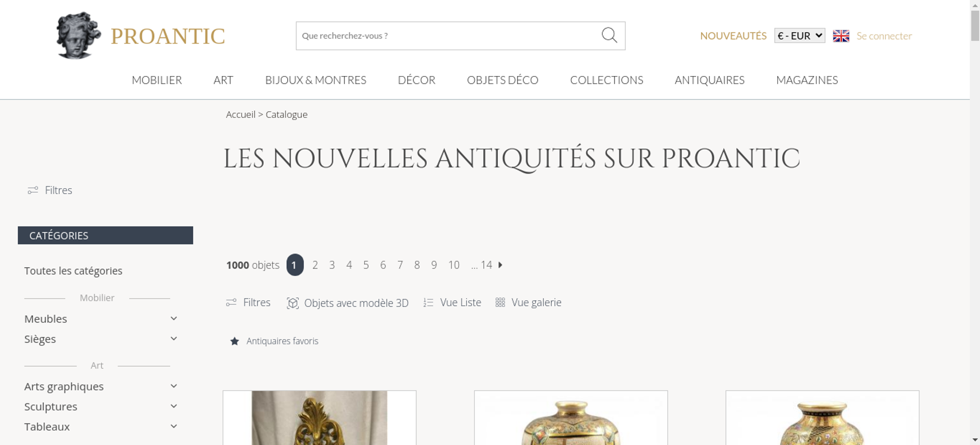This screenshot has width=980, height=445.
Task: Open the EUR currency dropdown
Action: point(800,36)
